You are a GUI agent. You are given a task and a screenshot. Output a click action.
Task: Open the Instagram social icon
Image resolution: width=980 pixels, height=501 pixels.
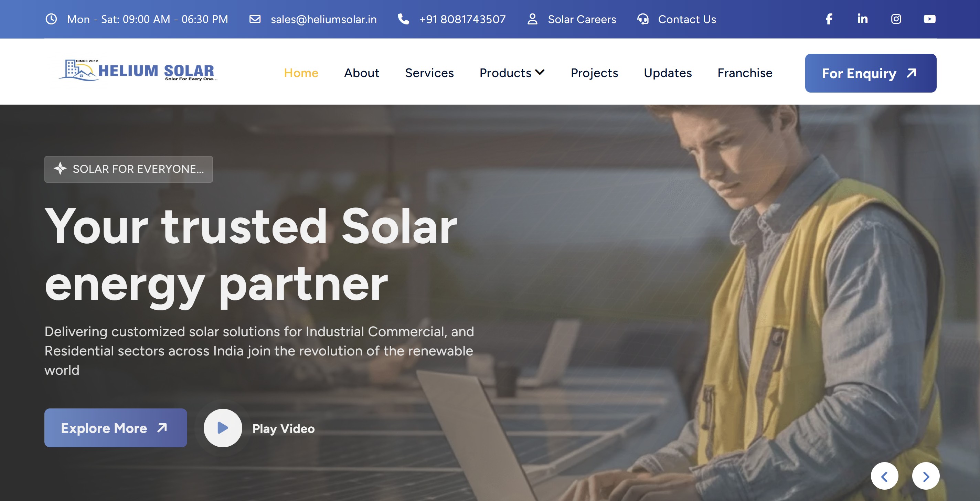pyautogui.click(x=896, y=19)
